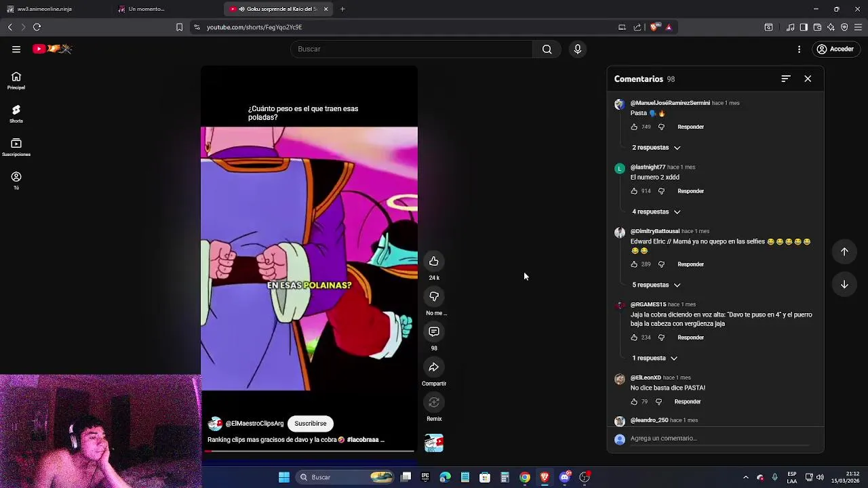This screenshot has height=488, width=868.
Task: Open @leandro_250 commenter profile
Action: coord(649,421)
